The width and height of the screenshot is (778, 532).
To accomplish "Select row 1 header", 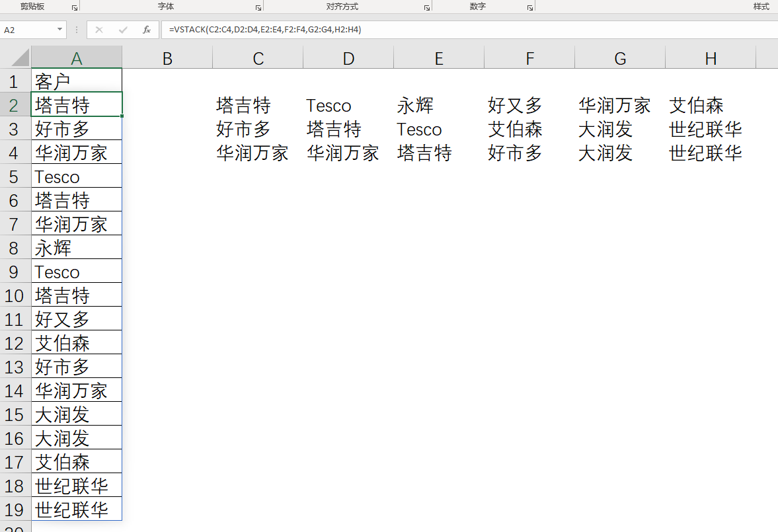I will 15,81.
